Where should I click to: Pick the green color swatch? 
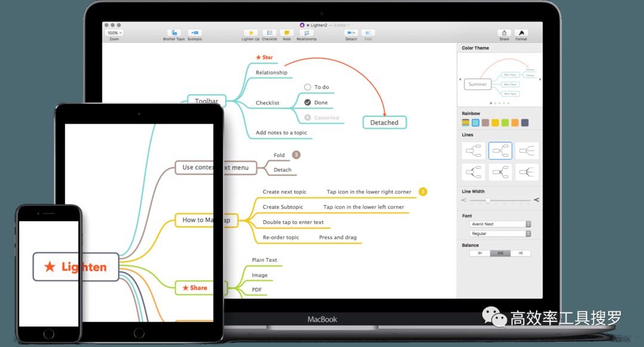pos(505,123)
